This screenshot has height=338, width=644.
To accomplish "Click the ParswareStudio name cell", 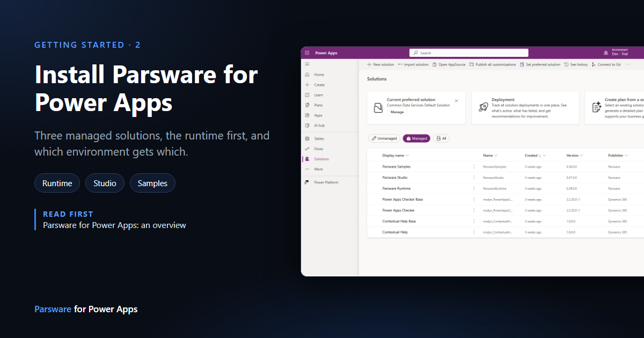I will click(493, 178).
